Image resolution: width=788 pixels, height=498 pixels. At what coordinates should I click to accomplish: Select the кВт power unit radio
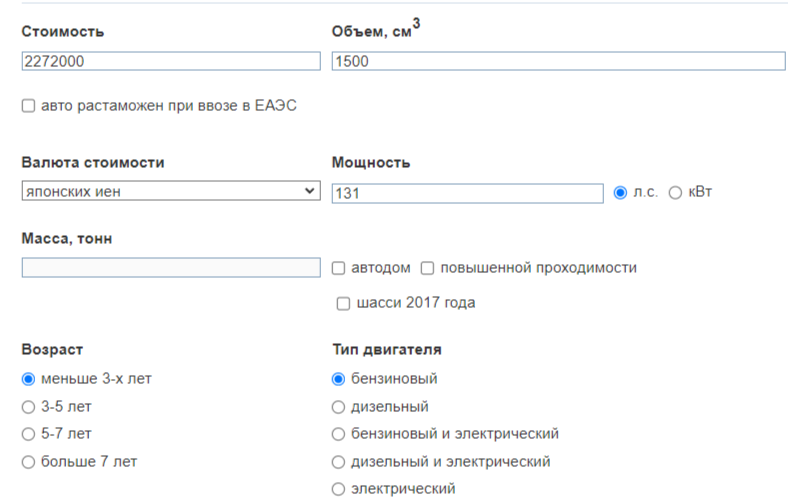(x=675, y=192)
